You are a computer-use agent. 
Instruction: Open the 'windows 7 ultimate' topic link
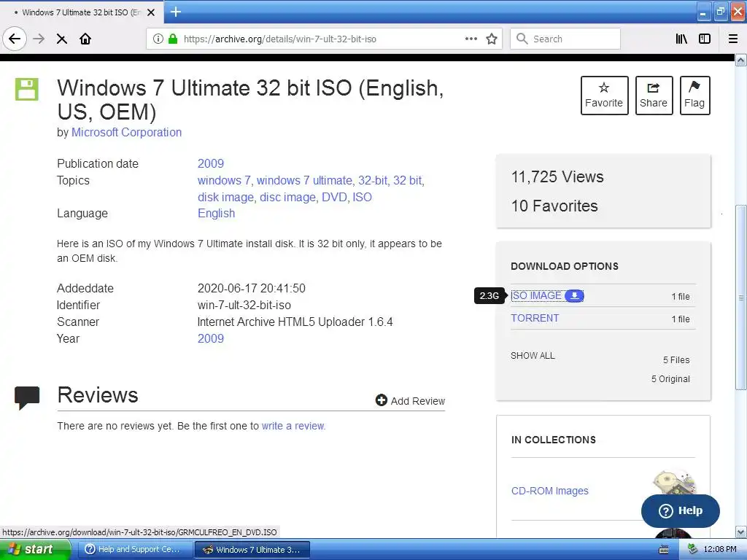[304, 181]
